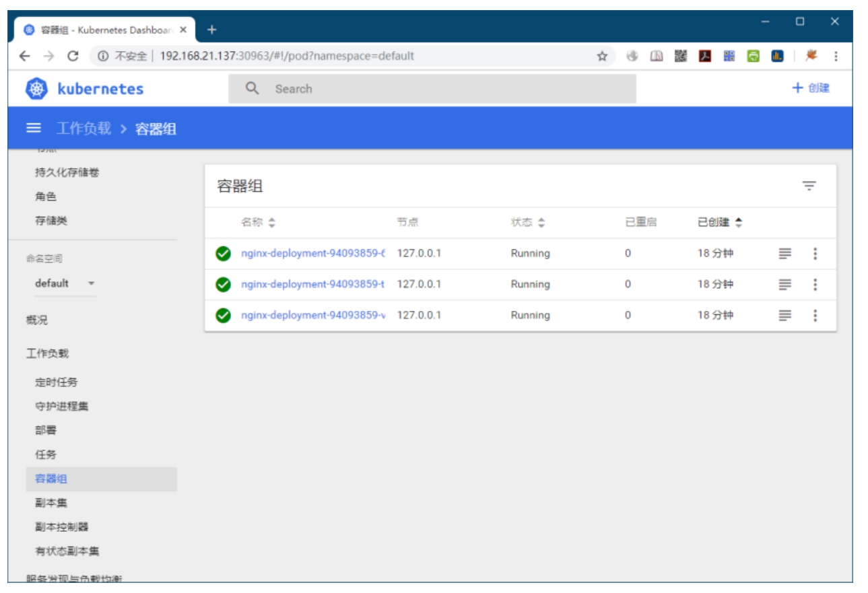Click the 创建 button
The image size is (868, 593).
tap(811, 88)
